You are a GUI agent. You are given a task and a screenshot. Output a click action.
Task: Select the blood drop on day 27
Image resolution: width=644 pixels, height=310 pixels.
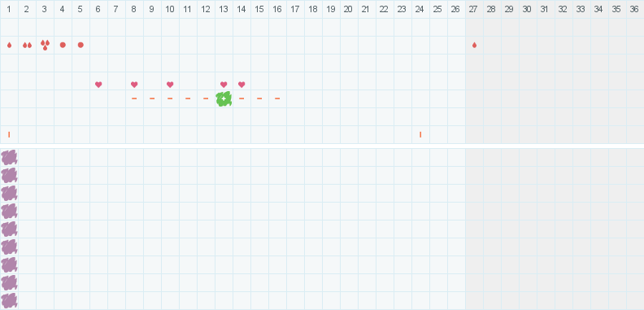coord(474,45)
